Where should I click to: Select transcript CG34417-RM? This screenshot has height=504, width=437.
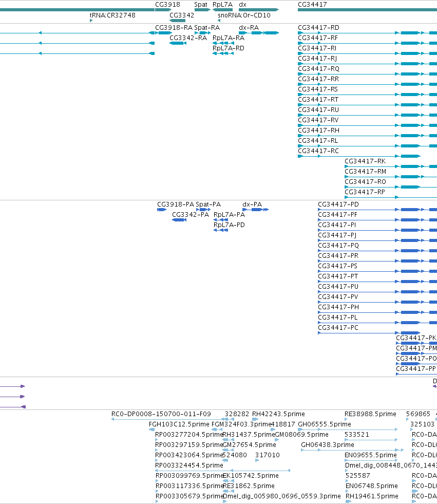[365, 172]
